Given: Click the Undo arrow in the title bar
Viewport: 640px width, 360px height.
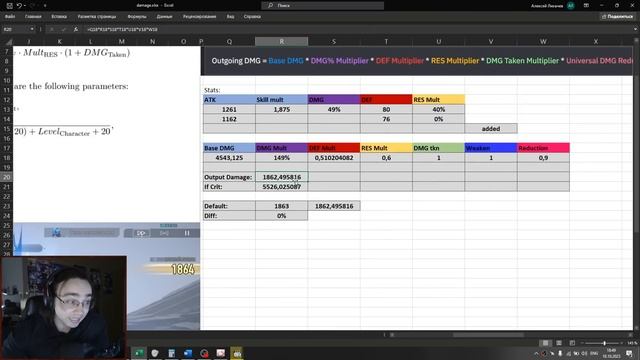Looking at the screenshot, I should (19, 6).
